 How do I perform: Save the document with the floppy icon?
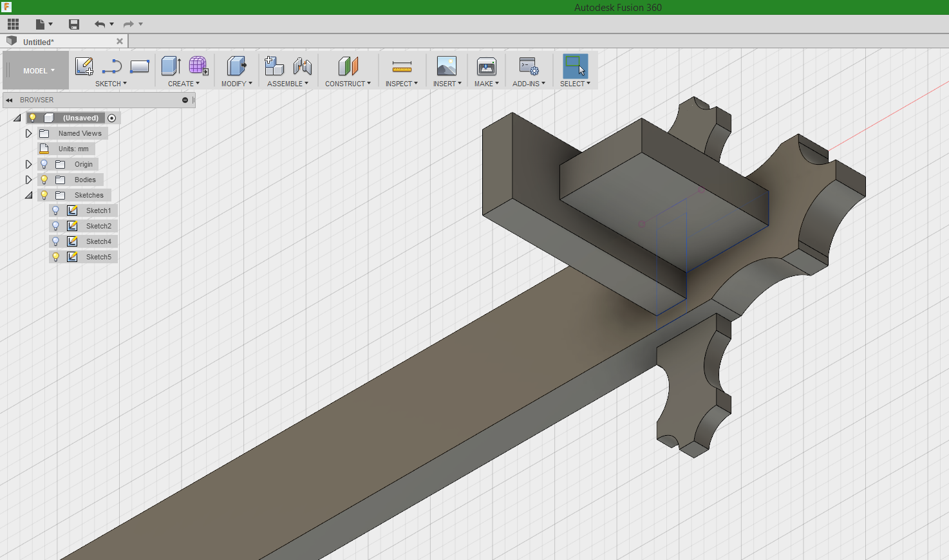pyautogui.click(x=74, y=24)
